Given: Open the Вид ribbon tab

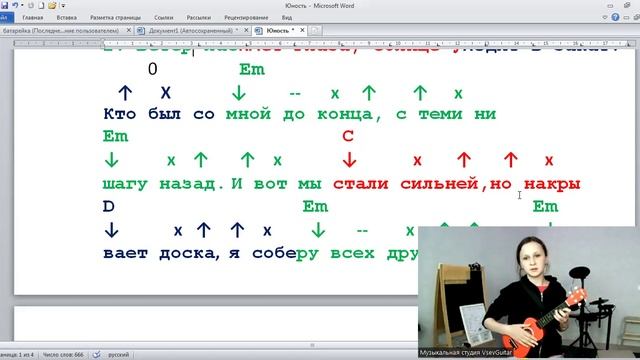Looking at the screenshot, I should pos(287,18).
